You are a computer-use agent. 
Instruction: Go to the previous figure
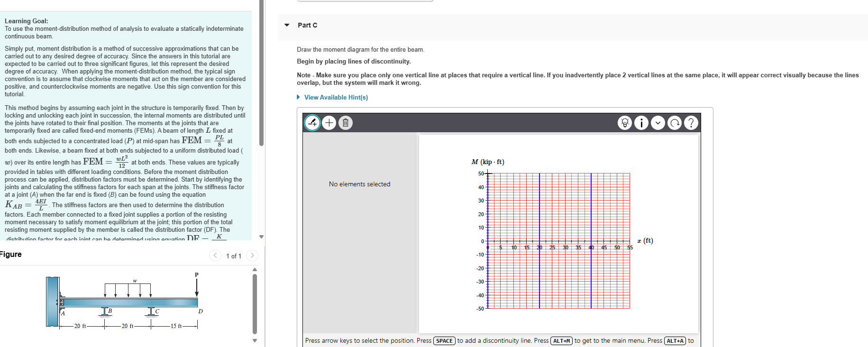[x=215, y=256]
